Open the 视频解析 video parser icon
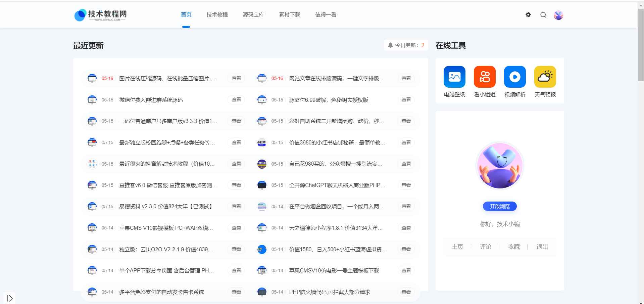 click(x=515, y=77)
